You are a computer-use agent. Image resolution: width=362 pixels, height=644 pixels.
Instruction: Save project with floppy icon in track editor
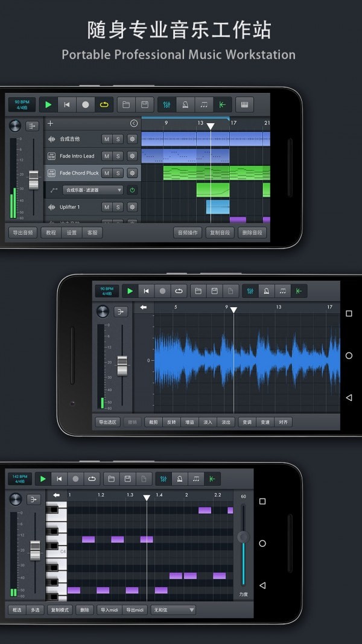point(144,105)
